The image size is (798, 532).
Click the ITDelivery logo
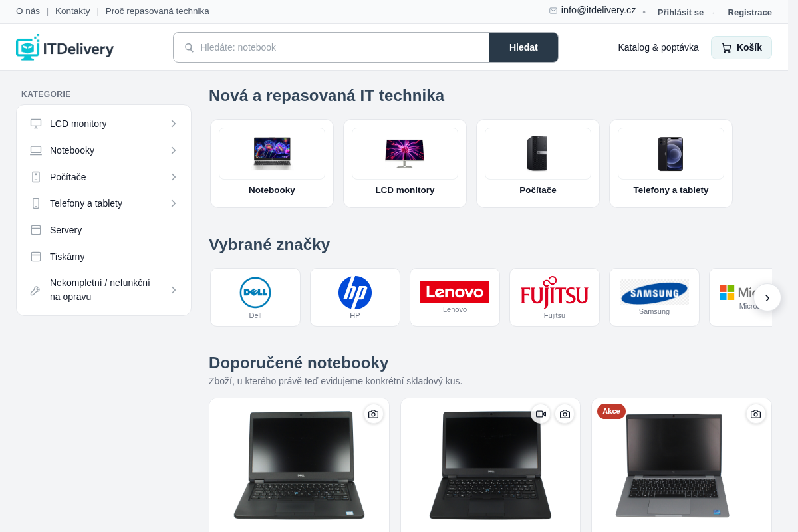(x=65, y=48)
